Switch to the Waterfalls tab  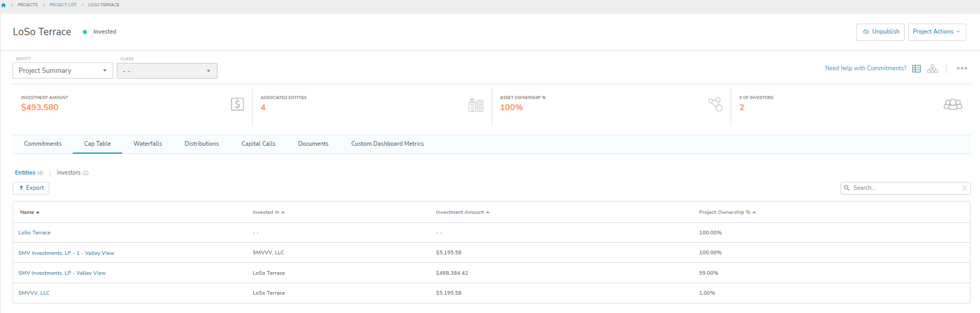point(148,144)
